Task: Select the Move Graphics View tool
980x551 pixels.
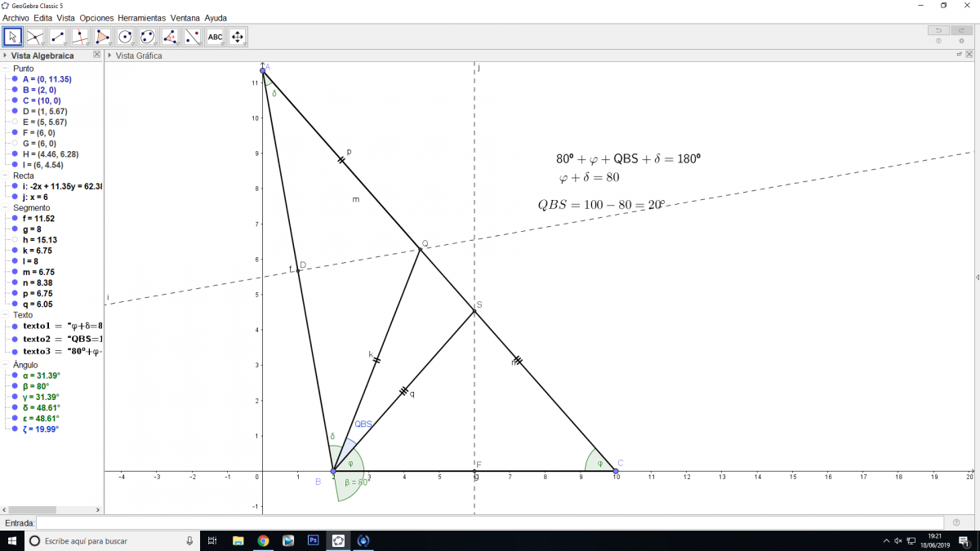Action: coord(238,37)
